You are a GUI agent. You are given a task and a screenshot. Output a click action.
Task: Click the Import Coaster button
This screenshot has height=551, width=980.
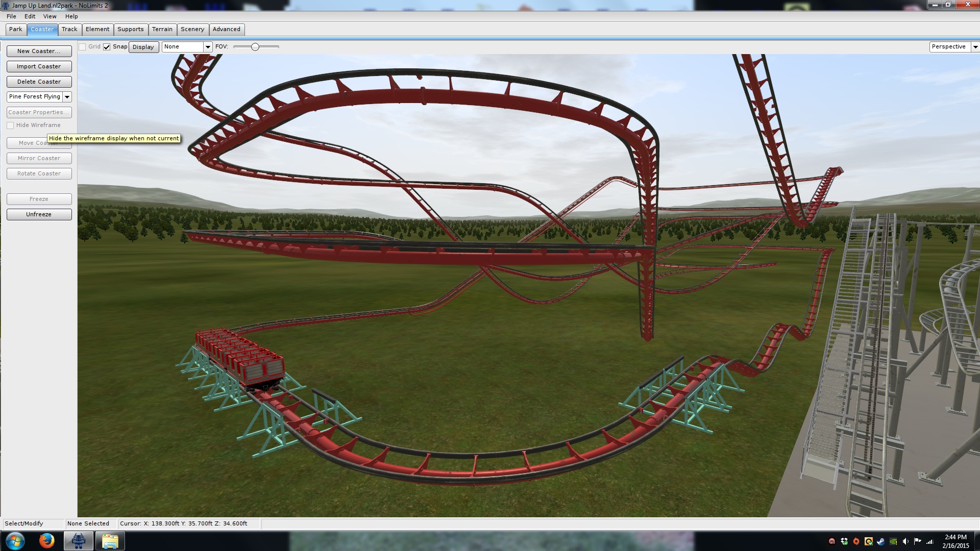[39, 67]
